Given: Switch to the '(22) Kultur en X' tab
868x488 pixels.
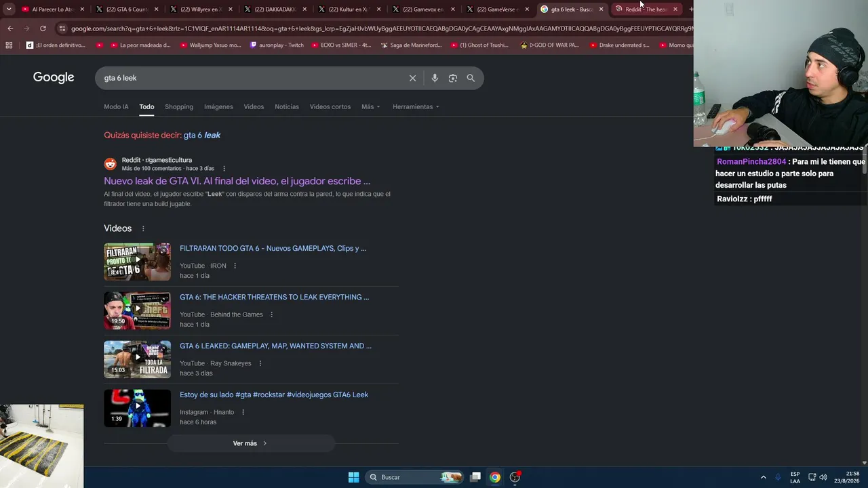Looking at the screenshot, I should [x=350, y=9].
